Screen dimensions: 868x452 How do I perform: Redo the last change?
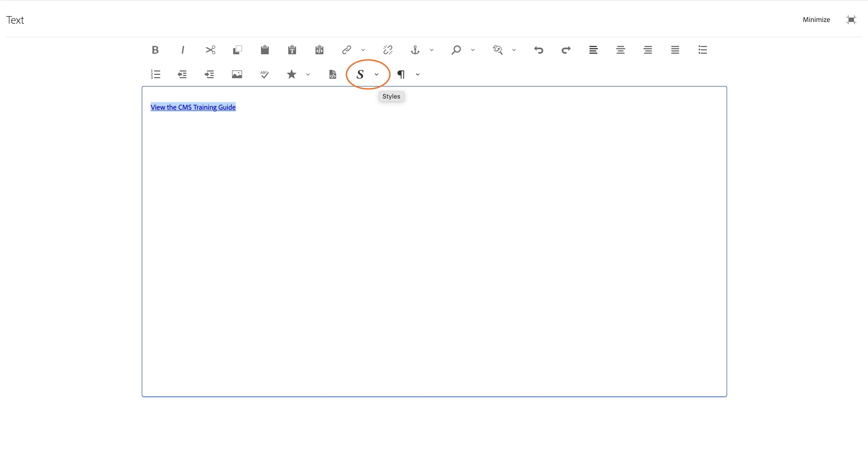pyautogui.click(x=566, y=50)
